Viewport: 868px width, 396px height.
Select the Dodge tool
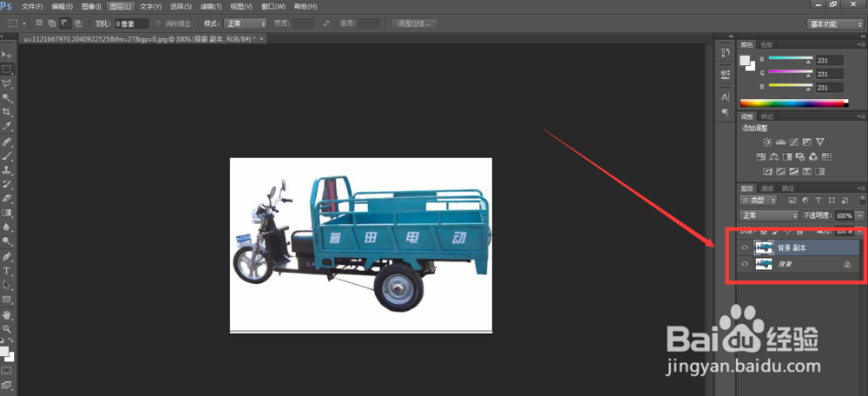(7, 241)
